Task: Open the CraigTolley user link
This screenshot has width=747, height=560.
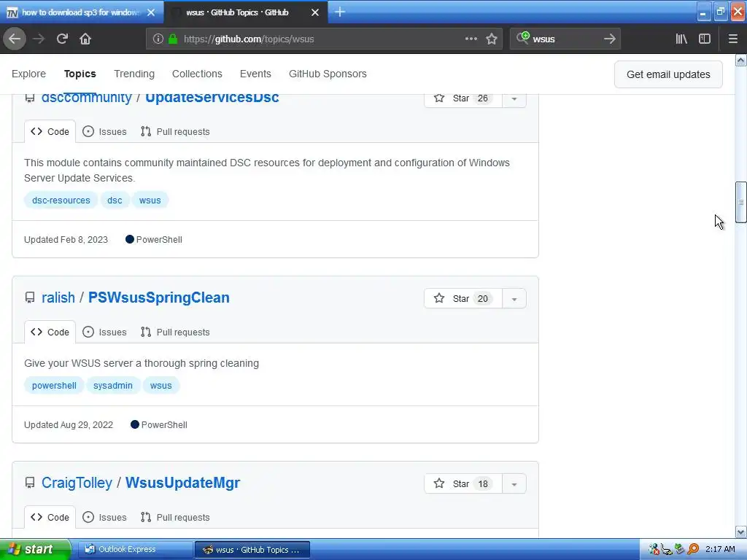Action: [77, 483]
